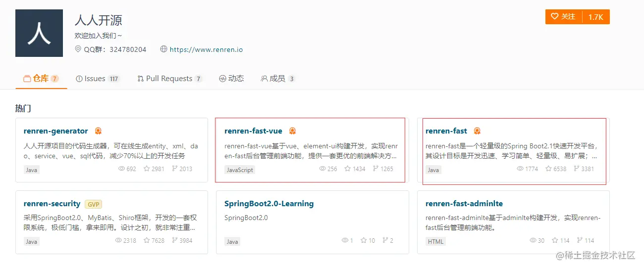
Task: Click the fork icon showing 3381
Action: click(x=577, y=169)
